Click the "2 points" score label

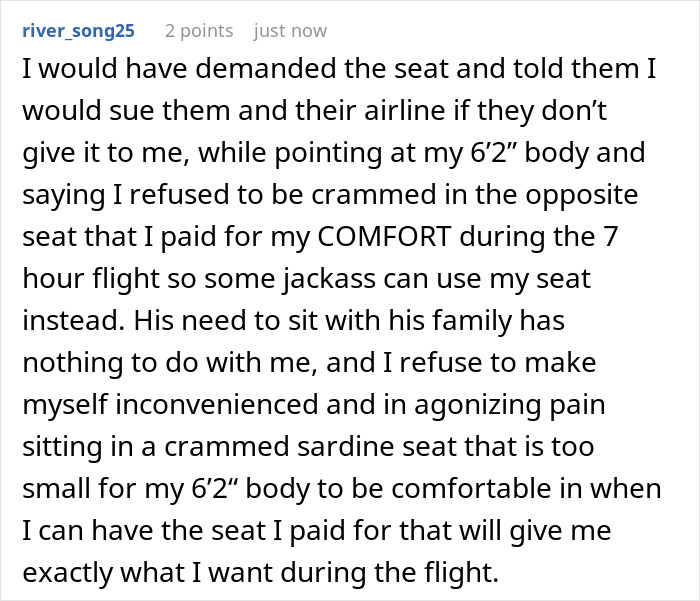(x=199, y=31)
